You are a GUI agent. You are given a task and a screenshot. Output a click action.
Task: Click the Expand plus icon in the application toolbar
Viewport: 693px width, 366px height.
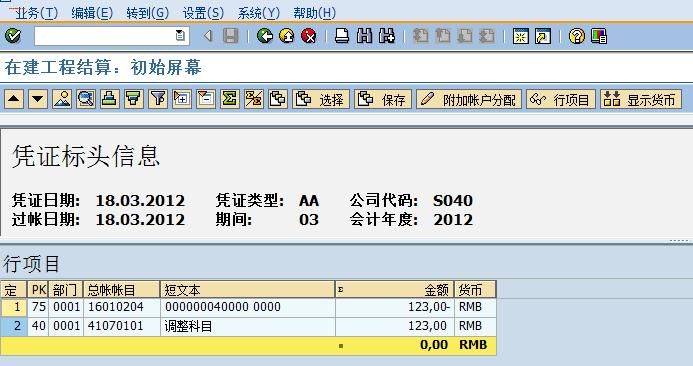click(182, 99)
